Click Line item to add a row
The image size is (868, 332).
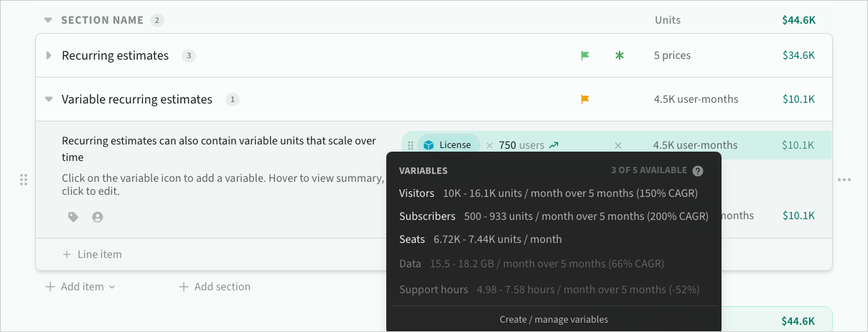pyautogui.click(x=92, y=254)
